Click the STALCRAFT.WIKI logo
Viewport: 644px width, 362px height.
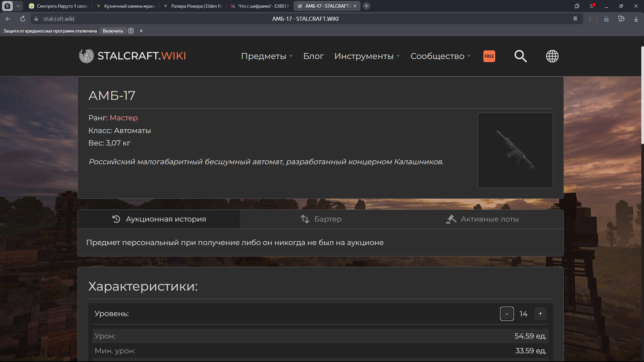point(132,56)
